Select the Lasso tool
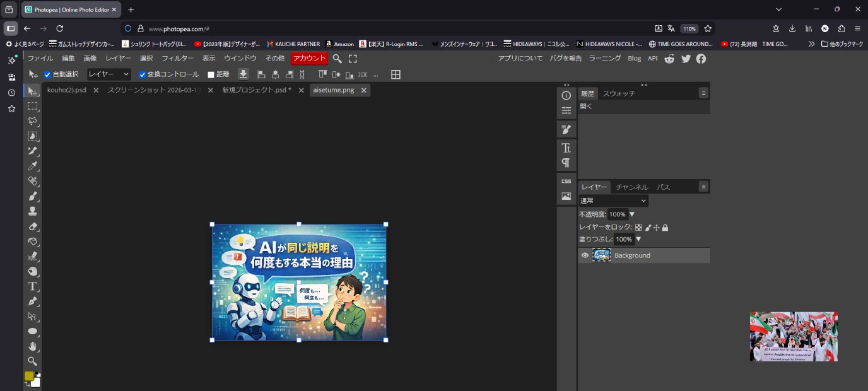 32,121
